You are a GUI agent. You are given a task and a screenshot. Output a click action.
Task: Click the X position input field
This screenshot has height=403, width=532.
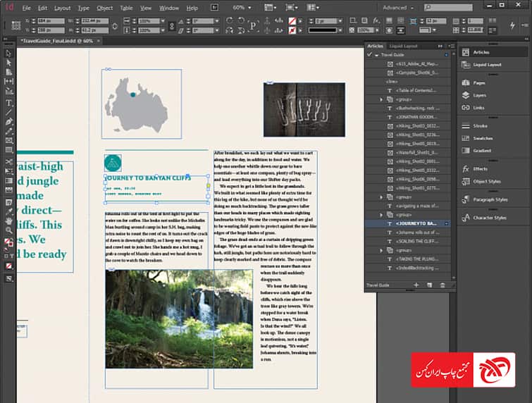51,21
